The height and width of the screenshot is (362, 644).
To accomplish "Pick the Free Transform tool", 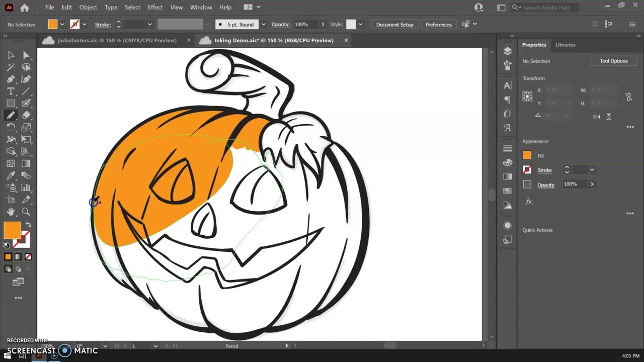I will coord(26,139).
